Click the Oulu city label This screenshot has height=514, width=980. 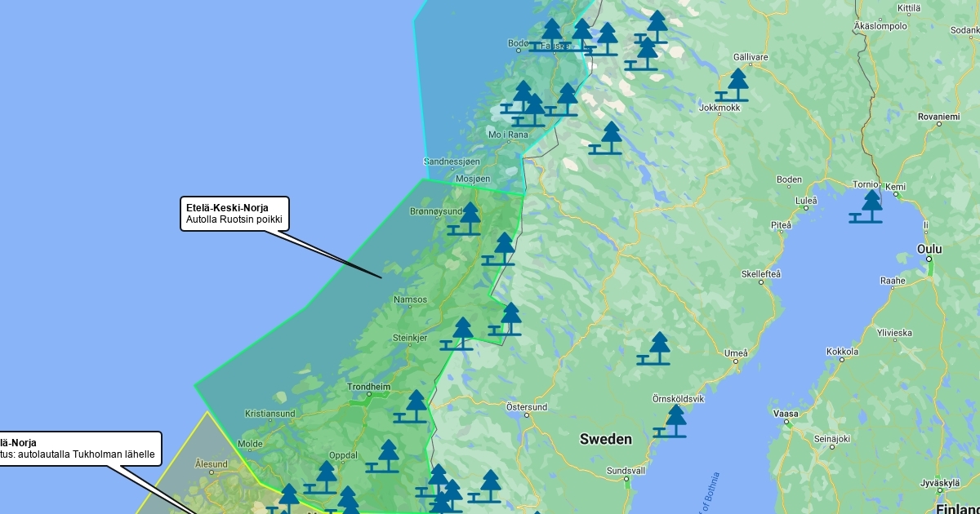[x=929, y=250]
